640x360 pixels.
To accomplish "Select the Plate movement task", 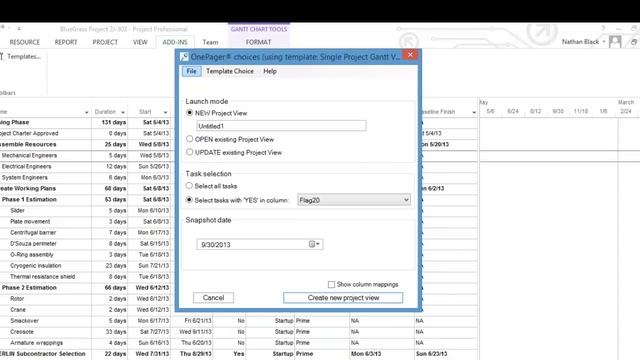I will pyautogui.click(x=30, y=222).
